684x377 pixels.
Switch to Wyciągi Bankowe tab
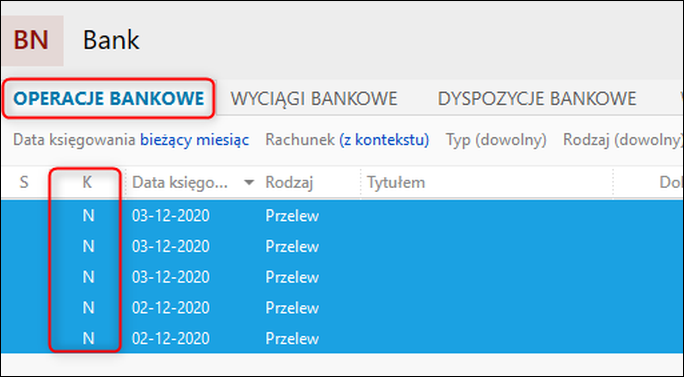[314, 99]
